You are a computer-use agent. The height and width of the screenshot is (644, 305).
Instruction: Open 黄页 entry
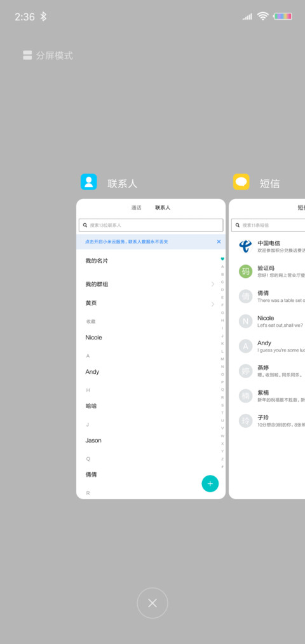tap(151, 303)
